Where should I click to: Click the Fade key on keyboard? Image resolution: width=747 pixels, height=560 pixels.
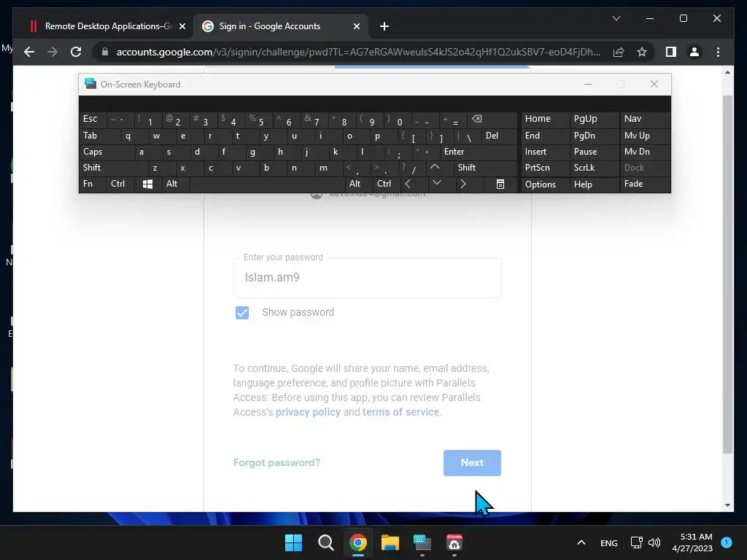pos(645,184)
